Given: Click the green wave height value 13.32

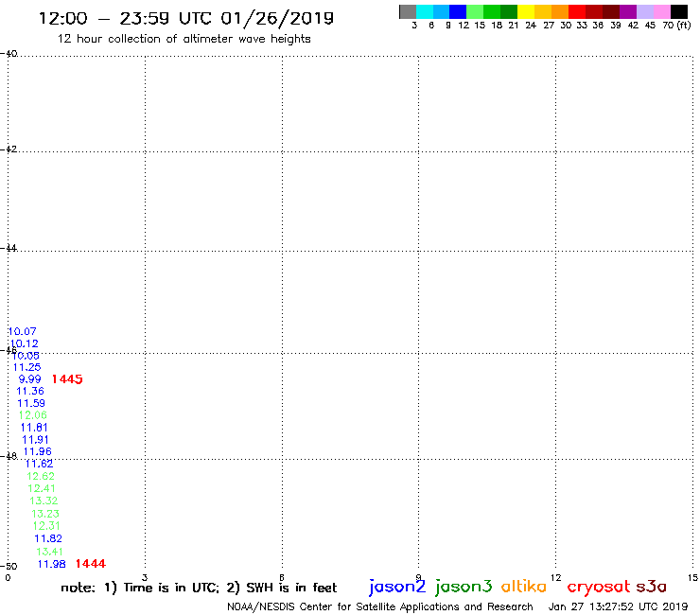Looking at the screenshot, I should [44, 501].
